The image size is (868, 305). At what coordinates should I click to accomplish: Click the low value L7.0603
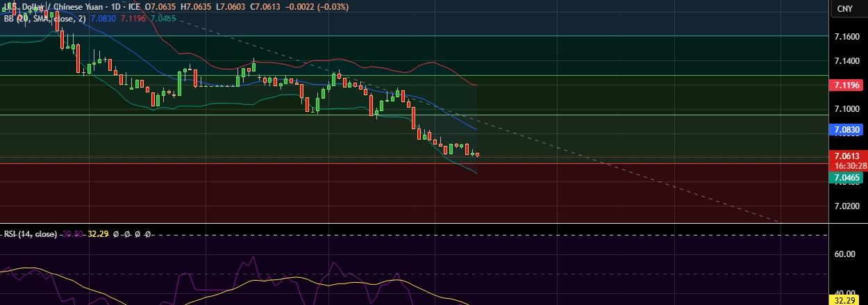tap(230, 6)
